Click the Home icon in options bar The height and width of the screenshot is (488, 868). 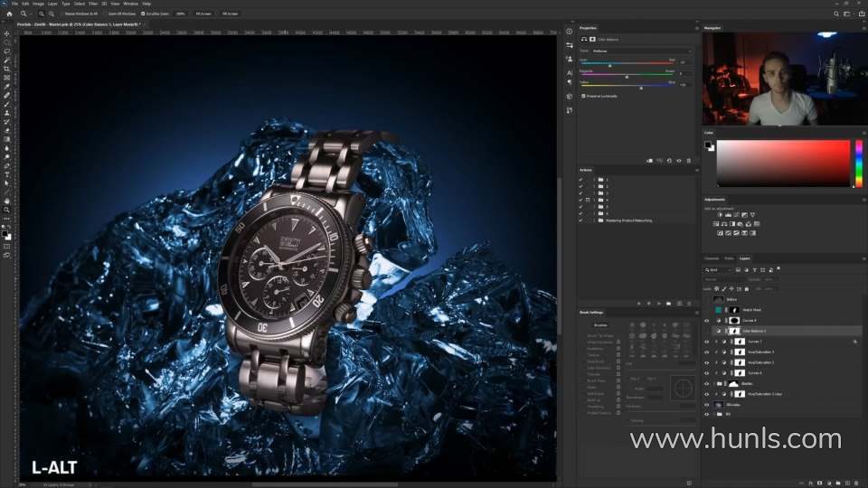pyautogui.click(x=10, y=14)
